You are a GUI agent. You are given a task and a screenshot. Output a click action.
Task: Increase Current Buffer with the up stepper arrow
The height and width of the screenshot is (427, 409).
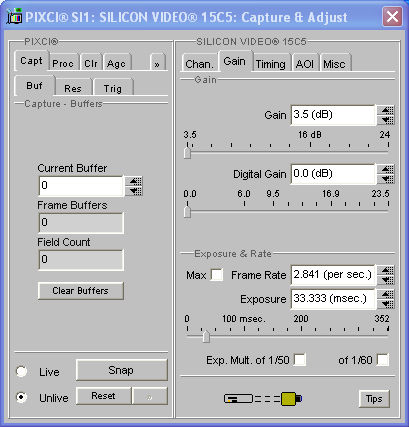point(134,181)
